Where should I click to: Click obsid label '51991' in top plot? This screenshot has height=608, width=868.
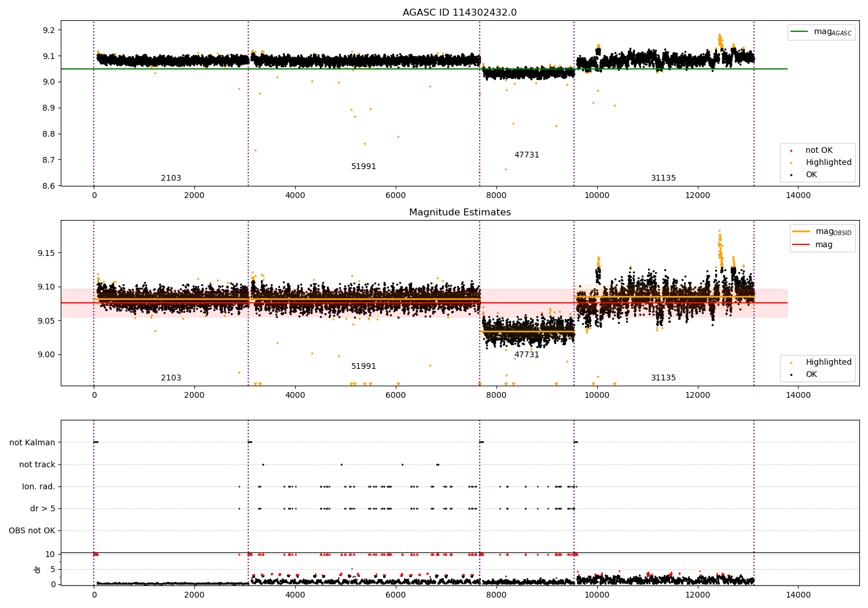pyautogui.click(x=363, y=167)
